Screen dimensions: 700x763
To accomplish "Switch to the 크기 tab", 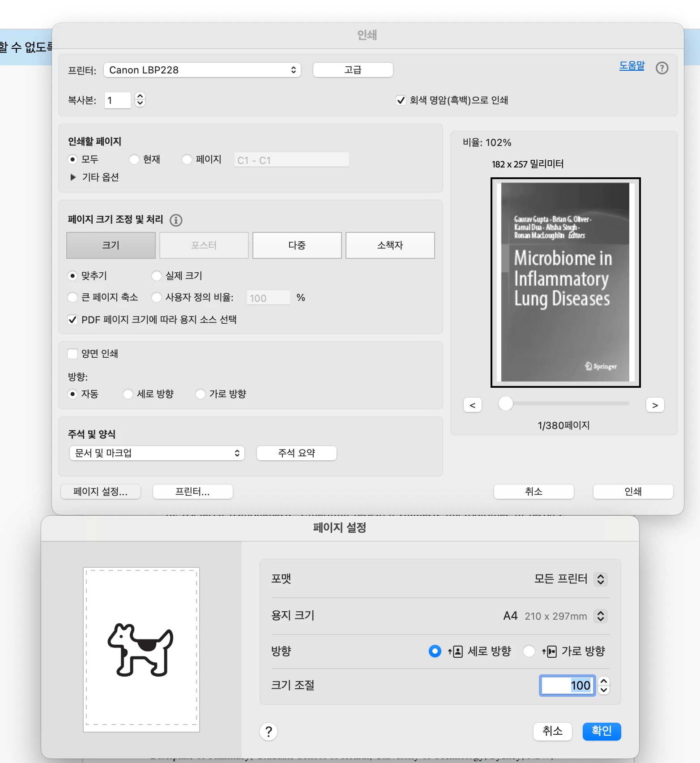I will coord(111,245).
